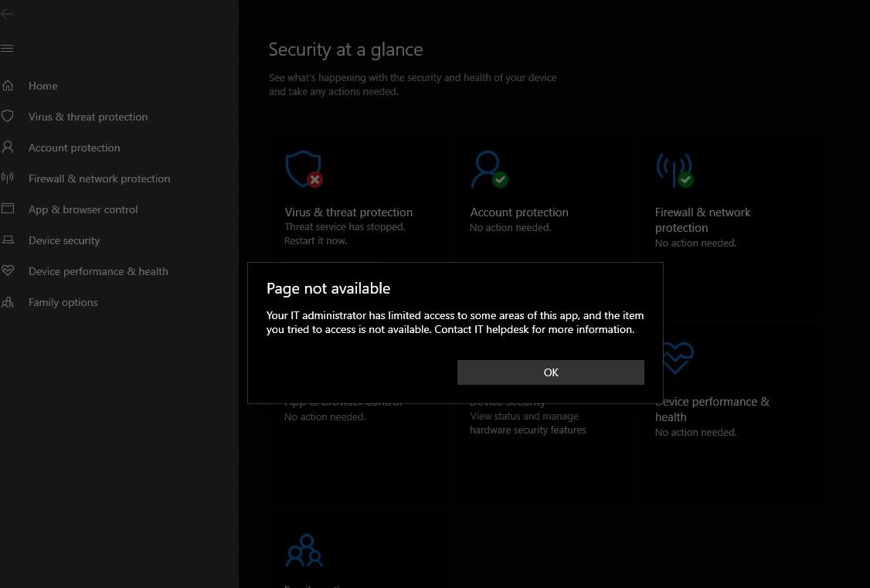Click View status and manage hardware text
The width and height of the screenshot is (870, 588).
click(x=528, y=423)
